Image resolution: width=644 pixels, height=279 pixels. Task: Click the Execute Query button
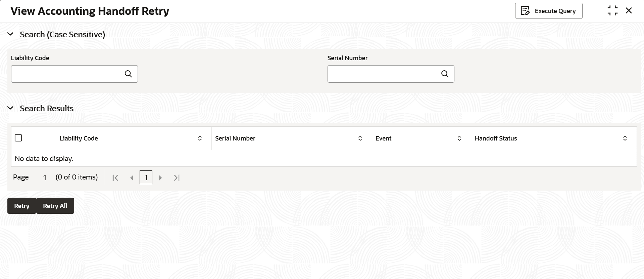[x=549, y=11]
